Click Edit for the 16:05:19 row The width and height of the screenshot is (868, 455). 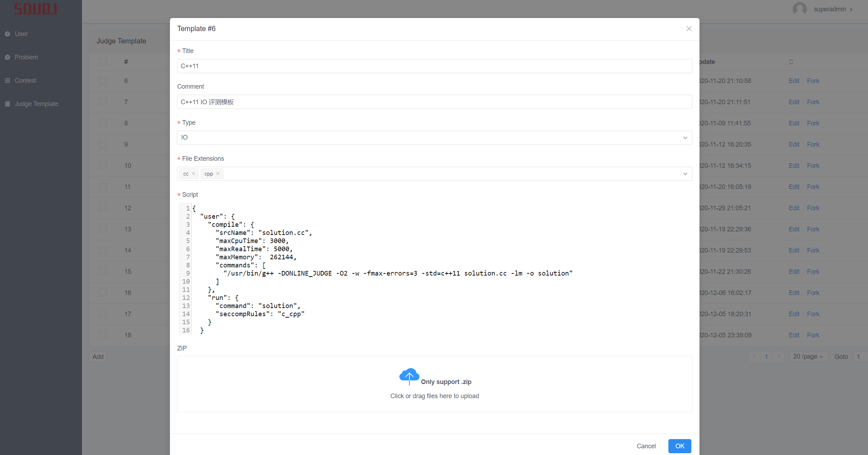(794, 187)
